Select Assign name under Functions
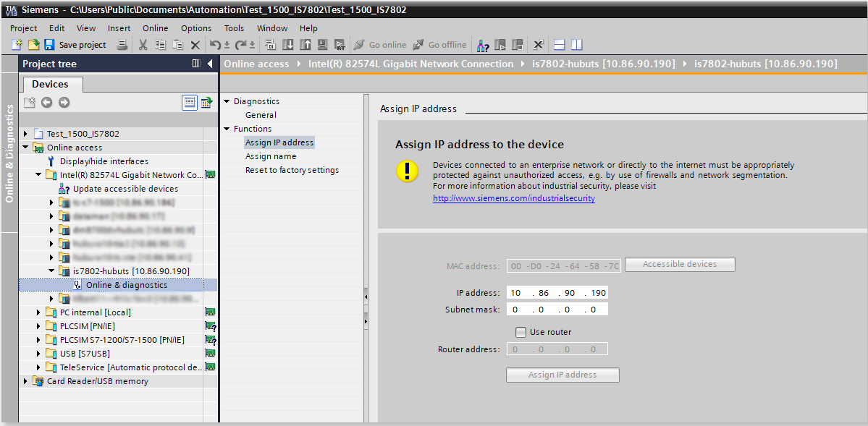Image resolution: width=868 pixels, height=426 pixels. pyautogui.click(x=270, y=156)
